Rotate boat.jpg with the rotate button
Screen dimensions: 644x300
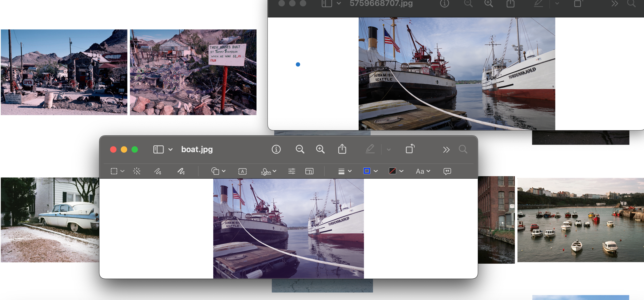pyautogui.click(x=410, y=149)
